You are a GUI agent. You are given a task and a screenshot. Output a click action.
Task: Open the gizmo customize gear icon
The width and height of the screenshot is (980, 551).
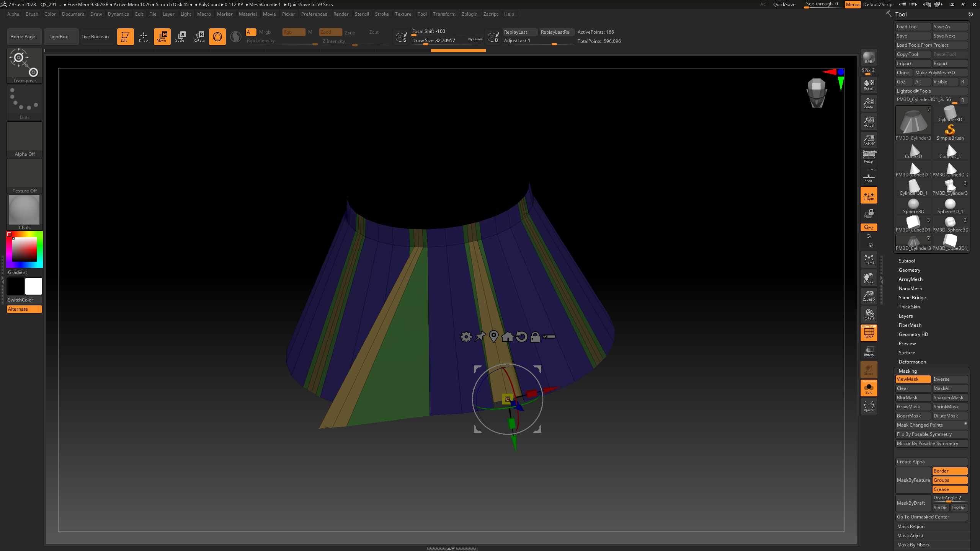click(466, 337)
